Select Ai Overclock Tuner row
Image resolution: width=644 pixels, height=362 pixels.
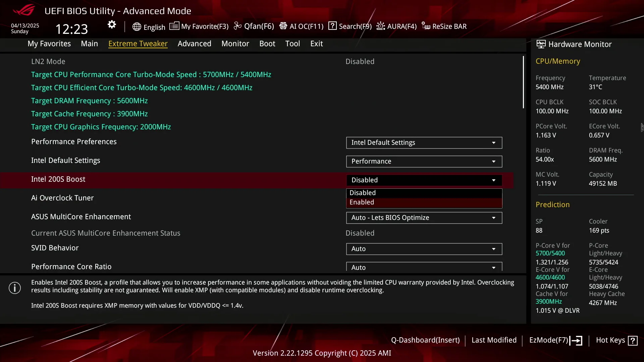(257, 198)
